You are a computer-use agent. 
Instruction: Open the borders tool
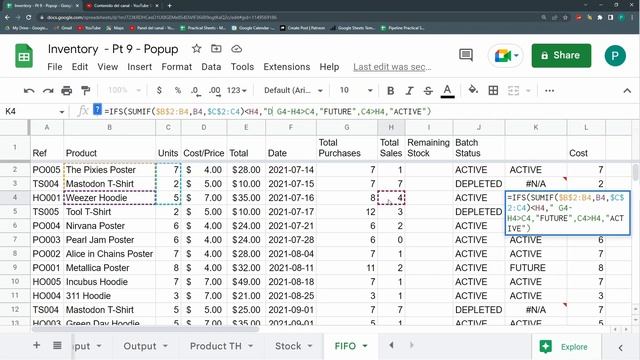pos(493,90)
